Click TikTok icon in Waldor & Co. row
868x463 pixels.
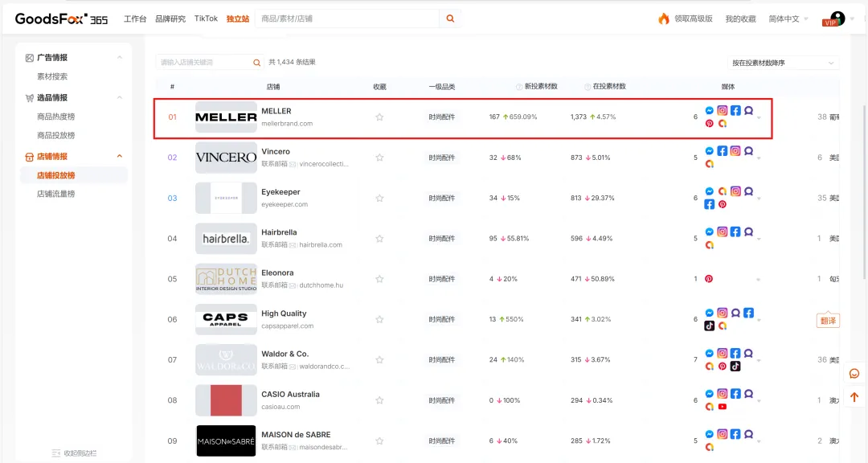coord(735,366)
